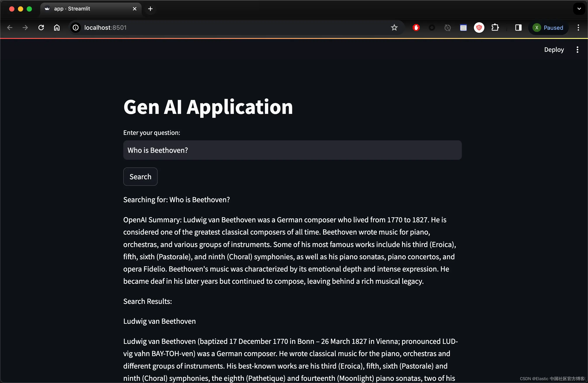Click the back navigation arrow

pos(10,27)
